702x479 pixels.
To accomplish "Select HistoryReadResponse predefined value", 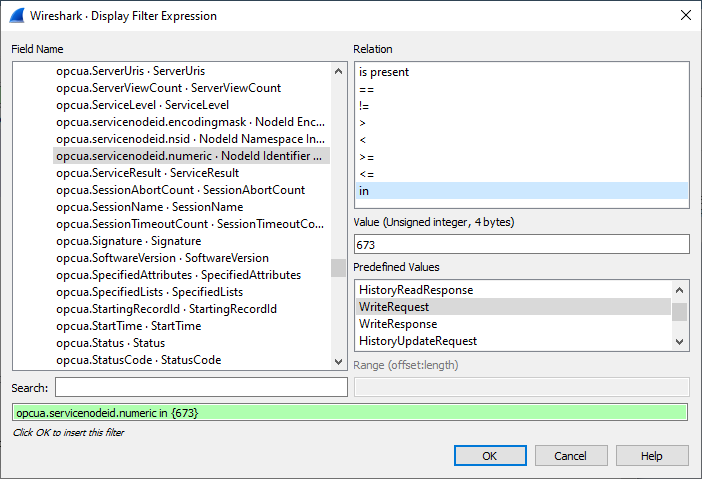I will point(513,290).
